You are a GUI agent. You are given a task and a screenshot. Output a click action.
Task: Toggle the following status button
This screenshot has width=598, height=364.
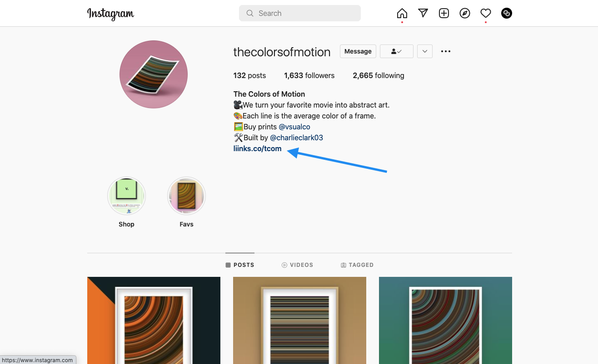tap(396, 51)
